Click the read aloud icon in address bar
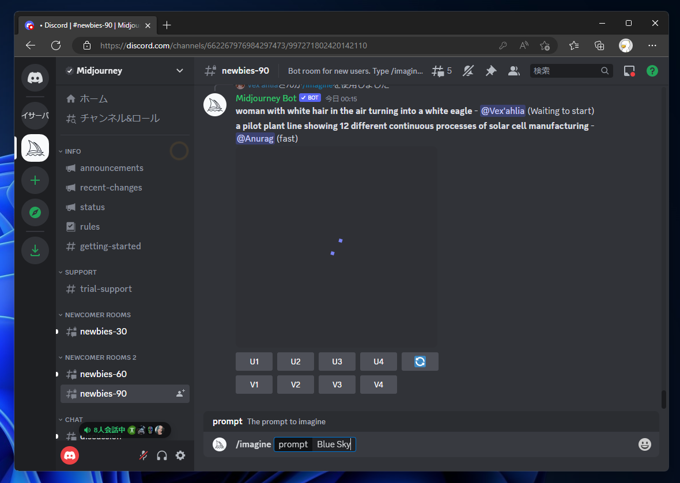Image resolution: width=680 pixels, height=483 pixels. coord(524,46)
